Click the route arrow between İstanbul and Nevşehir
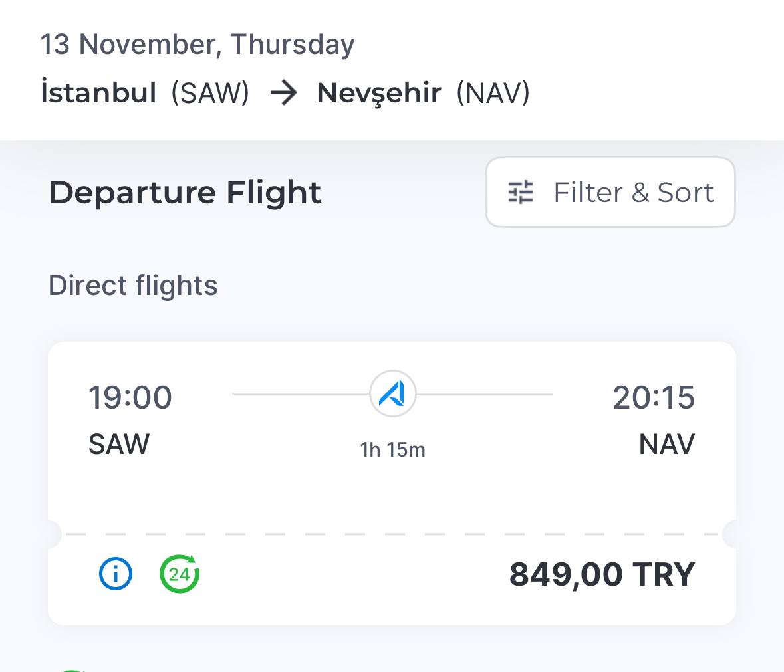 click(x=283, y=93)
